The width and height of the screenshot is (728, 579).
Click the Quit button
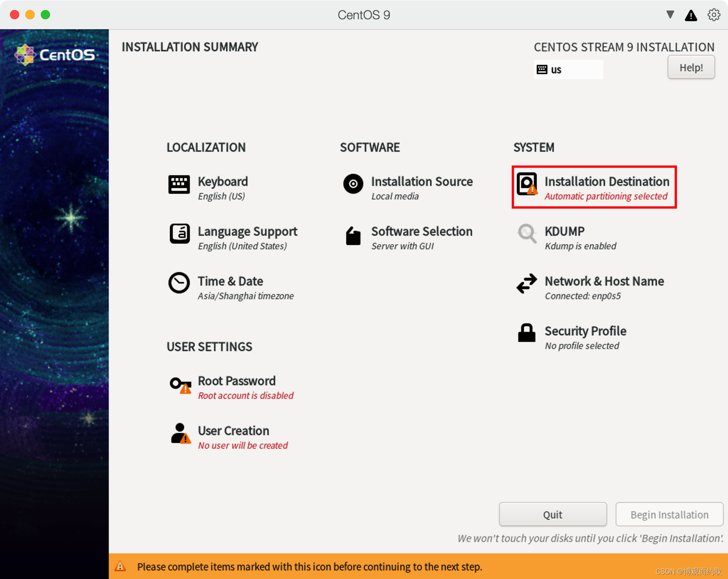[x=553, y=514]
